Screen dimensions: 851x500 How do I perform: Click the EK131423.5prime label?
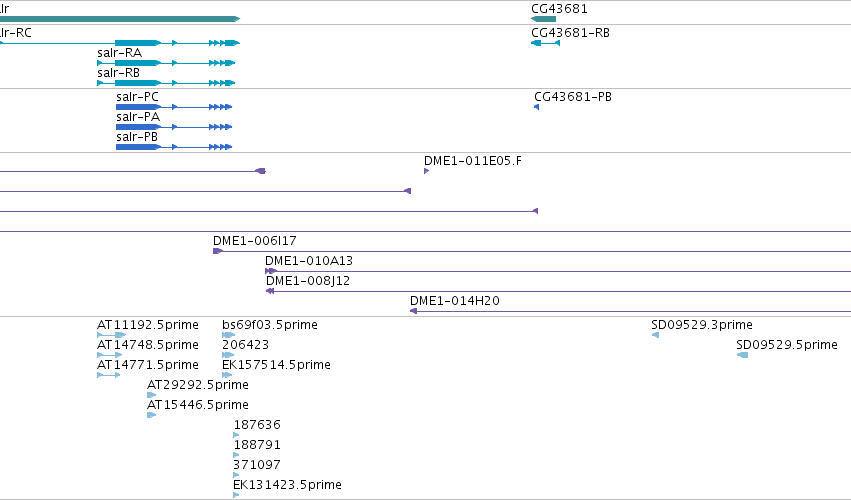(x=287, y=485)
